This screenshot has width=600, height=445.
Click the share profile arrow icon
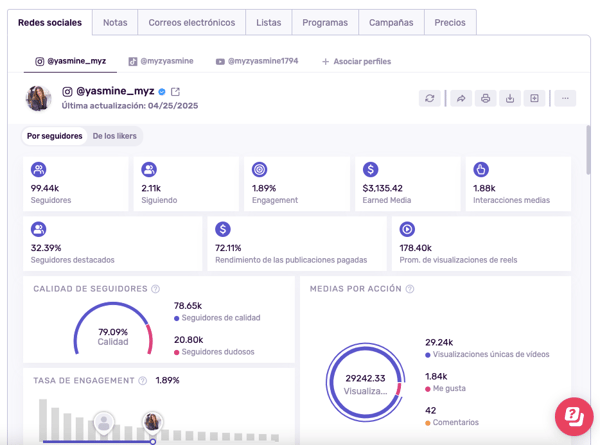tap(461, 98)
